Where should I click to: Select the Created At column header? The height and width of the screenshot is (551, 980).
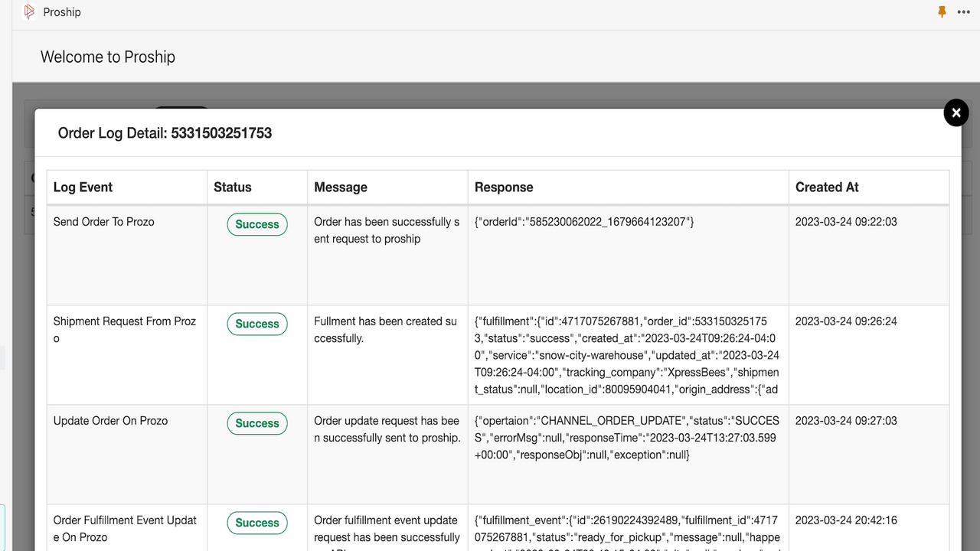pyautogui.click(x=827, y=187)
